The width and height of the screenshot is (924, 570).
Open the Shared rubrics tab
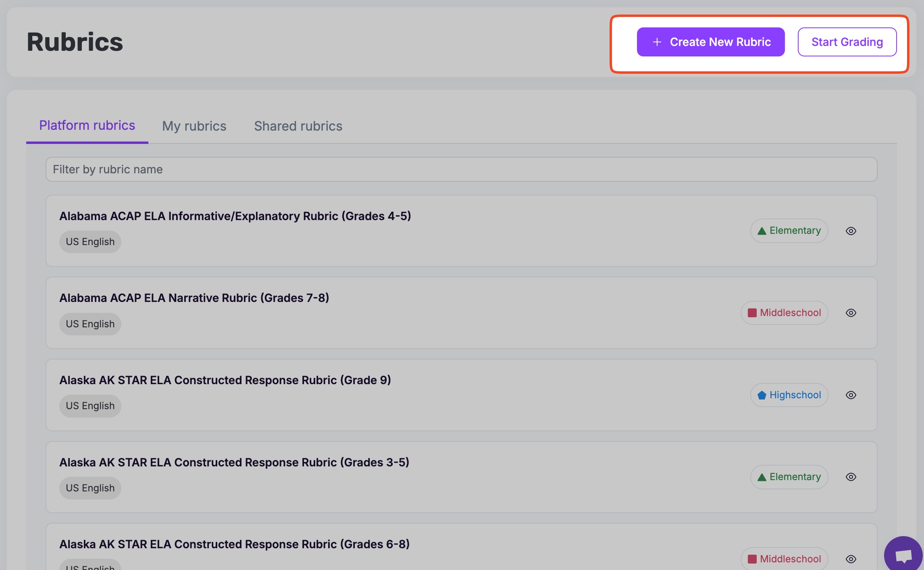coord(298,126)
